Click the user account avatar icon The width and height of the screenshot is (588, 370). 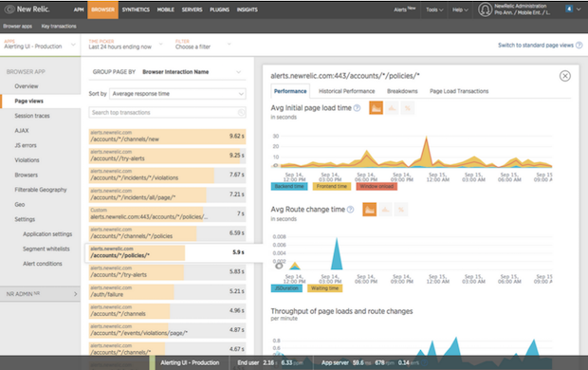click(x=485, y=9)
